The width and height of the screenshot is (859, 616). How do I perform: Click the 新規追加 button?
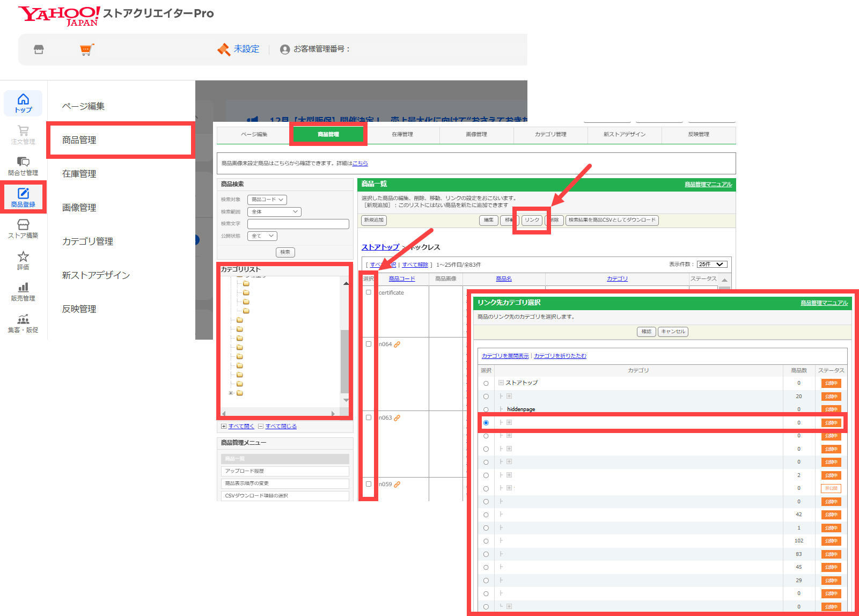tap(374, 221)
